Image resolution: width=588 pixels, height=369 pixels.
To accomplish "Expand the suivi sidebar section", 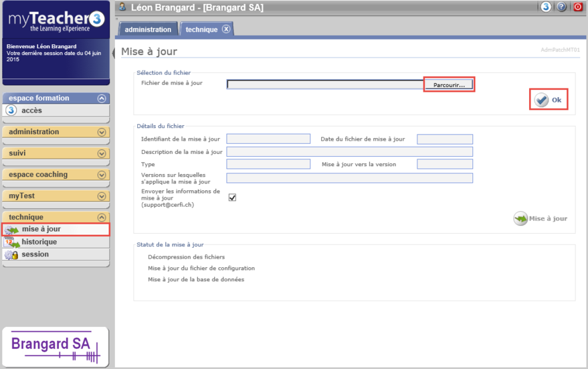I will [x=102, y=153].
